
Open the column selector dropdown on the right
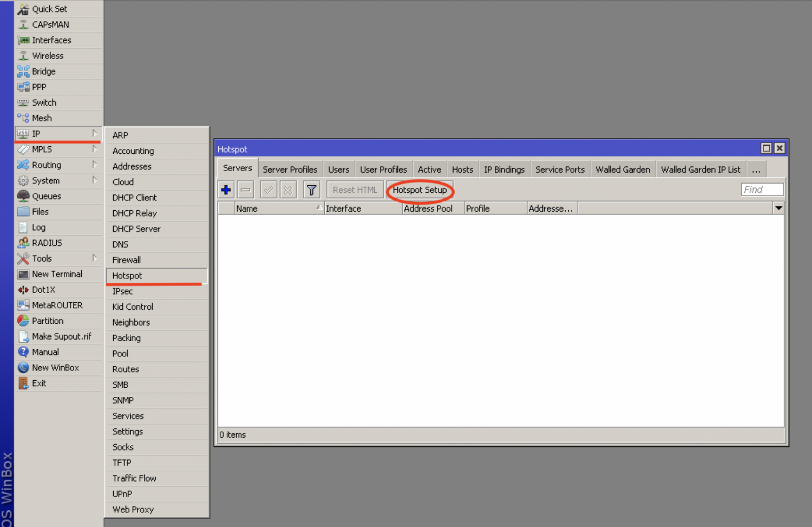[778, 207]
